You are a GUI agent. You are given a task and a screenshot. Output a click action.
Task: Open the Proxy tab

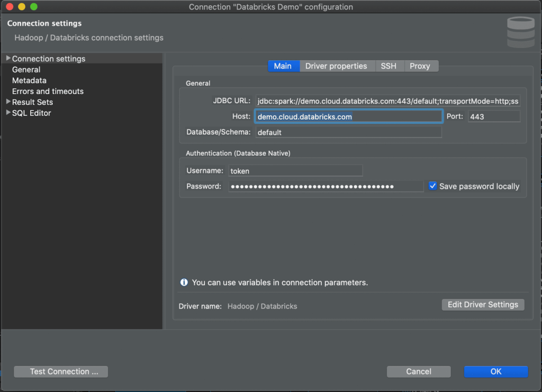click(421, 66)
